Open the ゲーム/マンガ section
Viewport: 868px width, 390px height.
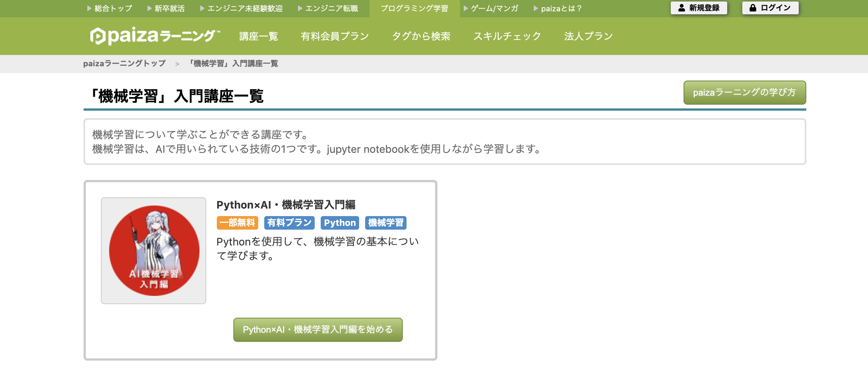[493, 8]
